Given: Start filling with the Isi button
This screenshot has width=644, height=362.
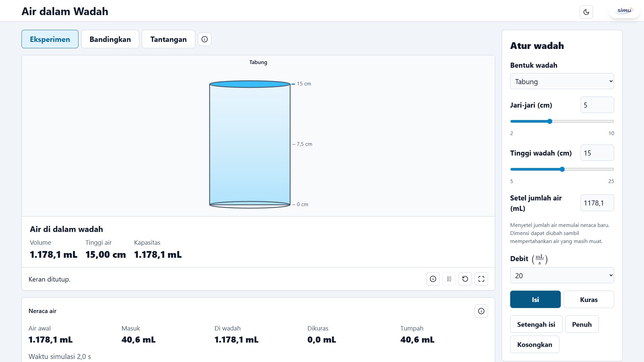Looking at the screenshot, I should tap(535, 299).
